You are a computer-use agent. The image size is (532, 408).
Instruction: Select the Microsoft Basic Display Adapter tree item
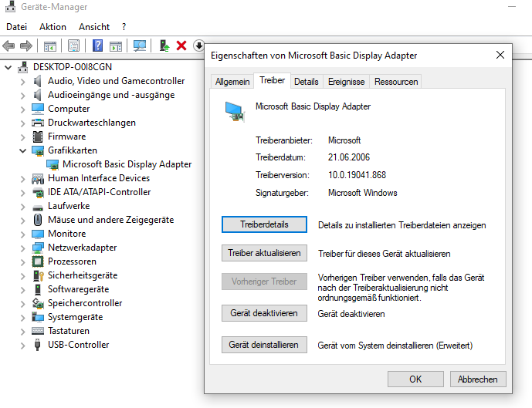click(x=127, y=164)
